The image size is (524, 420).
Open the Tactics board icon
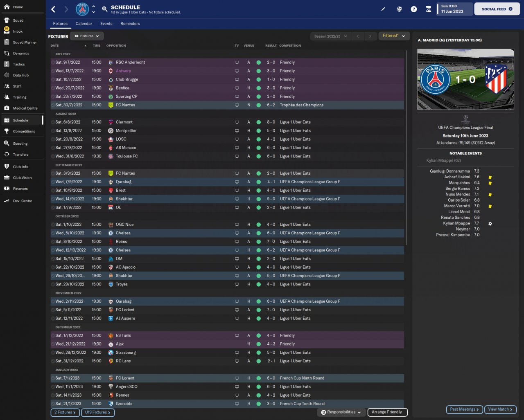(x=7, y=64)
